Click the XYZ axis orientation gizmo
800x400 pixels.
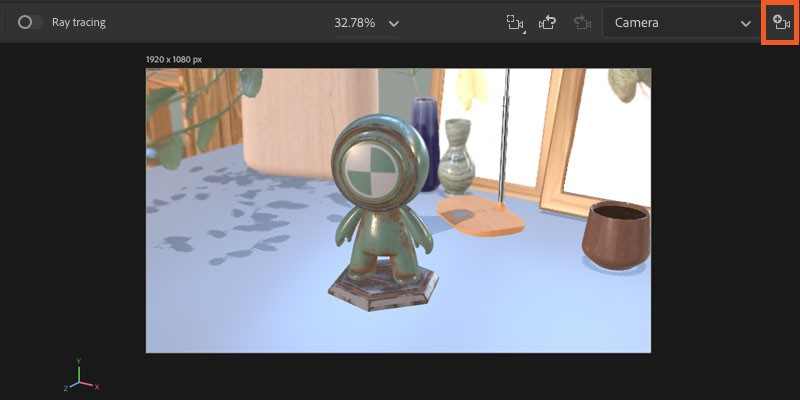point(81,376)
